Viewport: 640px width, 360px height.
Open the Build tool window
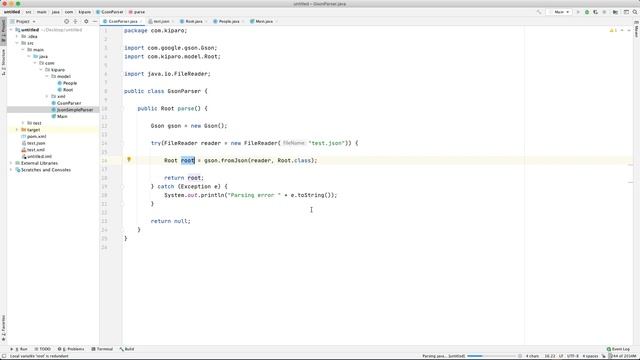tap(127, 349)
